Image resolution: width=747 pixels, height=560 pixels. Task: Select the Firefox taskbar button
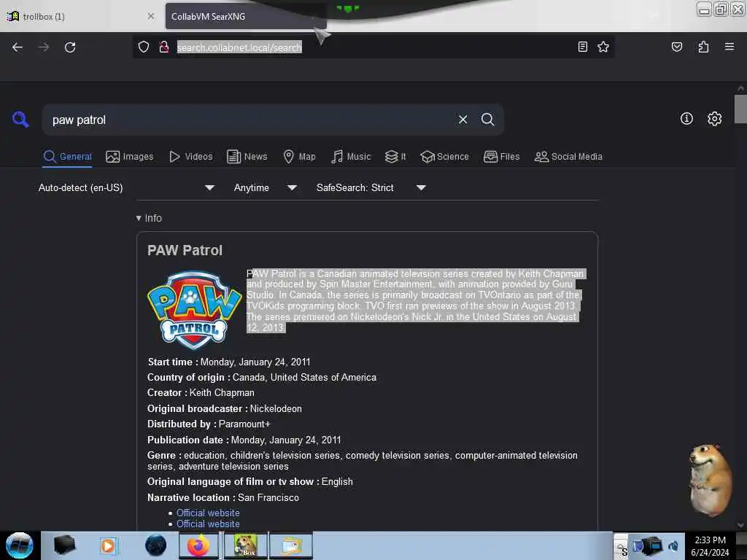coord(198,545)
